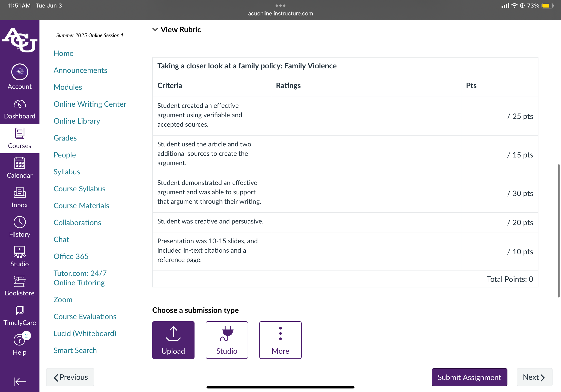Go to the Next module item

534,377
